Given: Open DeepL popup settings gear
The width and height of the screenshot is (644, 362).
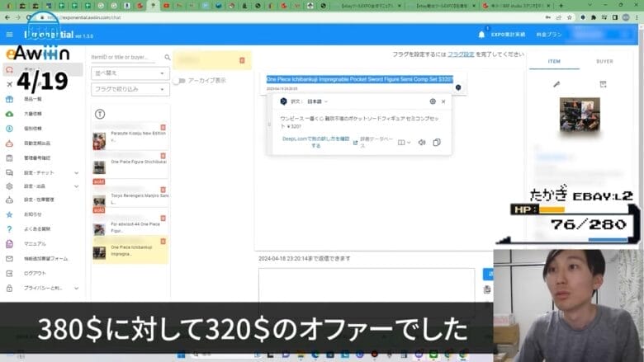Looking at the screenshot, I should [433, 101].
